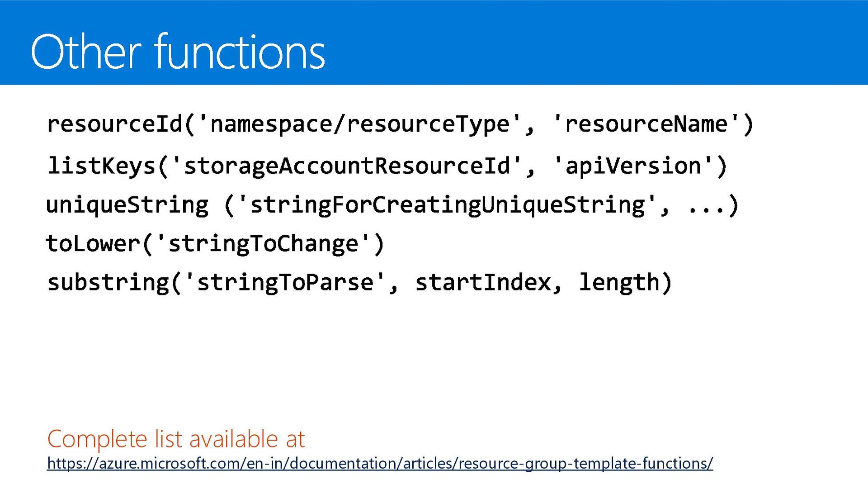Click the length argument in substring
Viewport: 868px width, 489px height.
pyautogui.click(x=619, y=282)
